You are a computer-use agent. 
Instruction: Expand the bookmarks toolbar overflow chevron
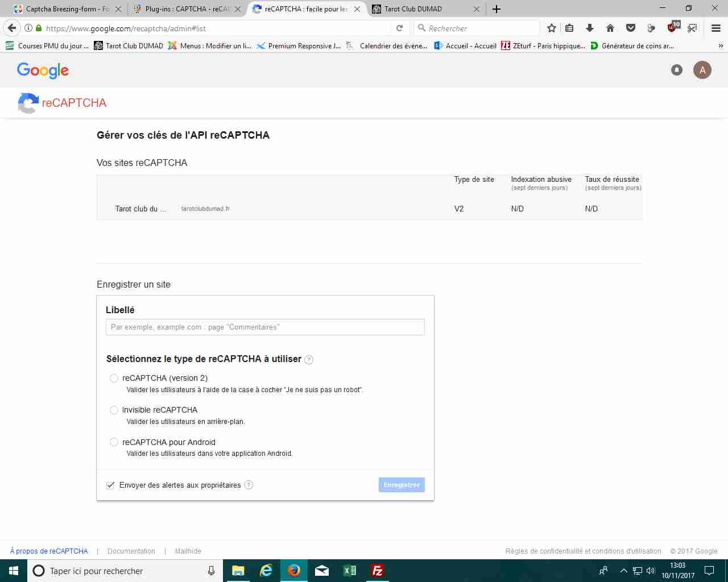tap(721, 46)
